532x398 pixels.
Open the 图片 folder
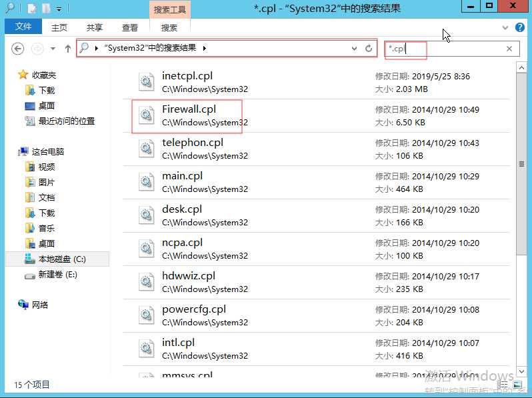click(x=47, y=182)
